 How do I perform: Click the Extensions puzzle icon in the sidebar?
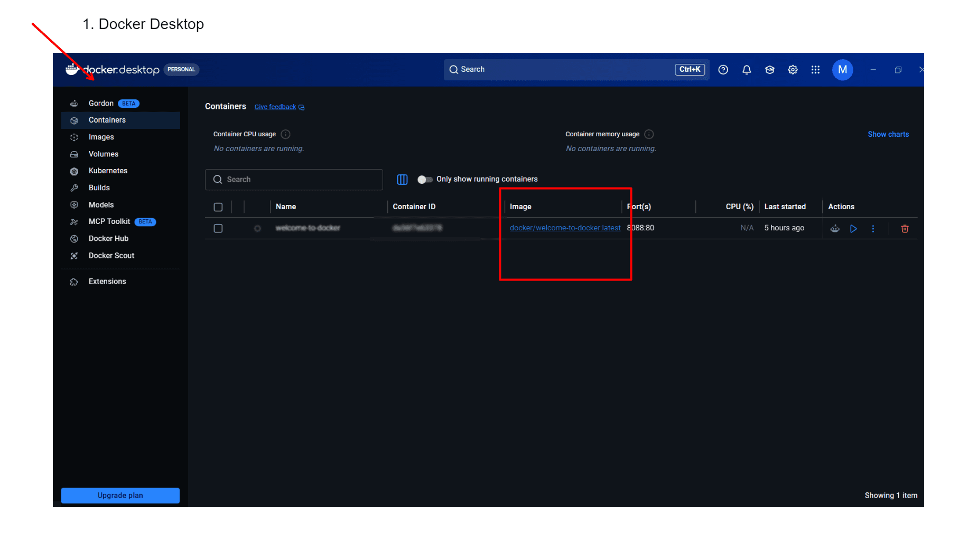point(74,282)
